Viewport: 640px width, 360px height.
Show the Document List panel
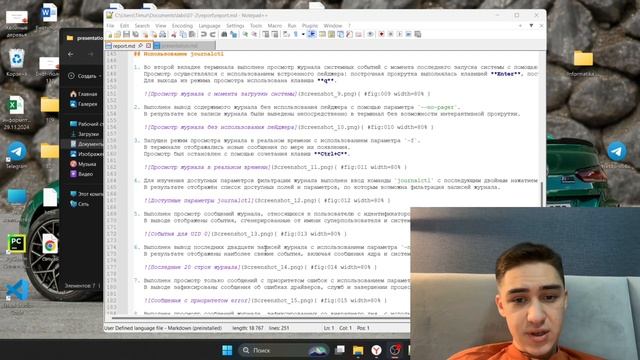tap(340, 34)
